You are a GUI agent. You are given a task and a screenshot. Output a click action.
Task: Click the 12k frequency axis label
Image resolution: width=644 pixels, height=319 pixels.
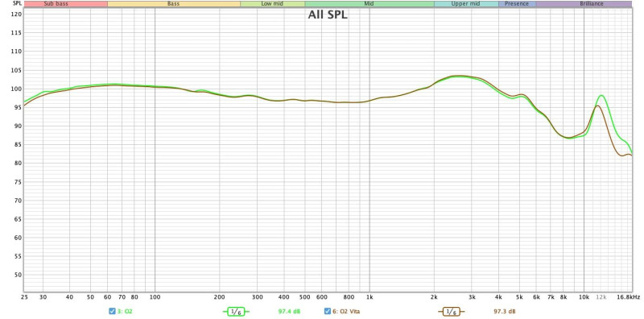[601, 296]
